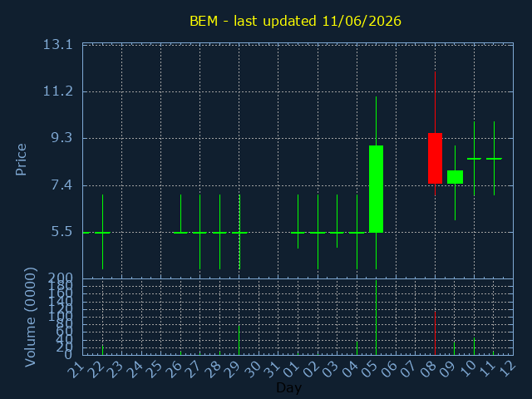Image resolution: width=532 pixels, height=399 pixels.
Task: Click the small green candlestick body on day 09
Action: [x=455, y=177]
